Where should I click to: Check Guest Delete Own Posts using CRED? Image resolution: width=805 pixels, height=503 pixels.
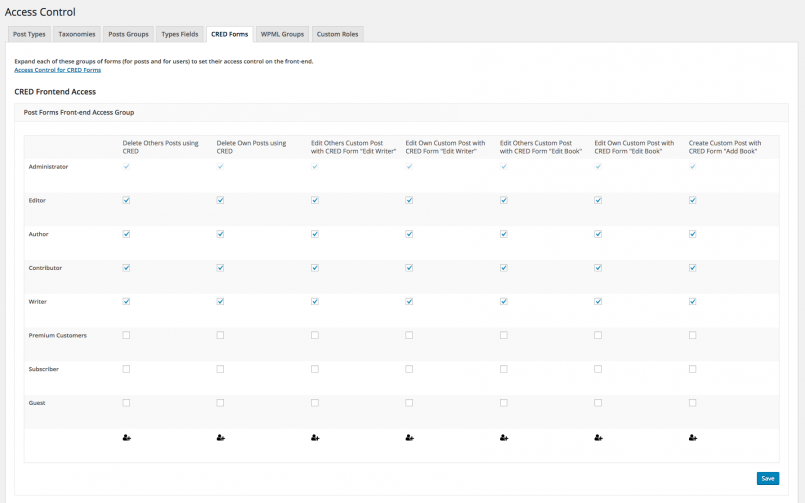(220, 403)
